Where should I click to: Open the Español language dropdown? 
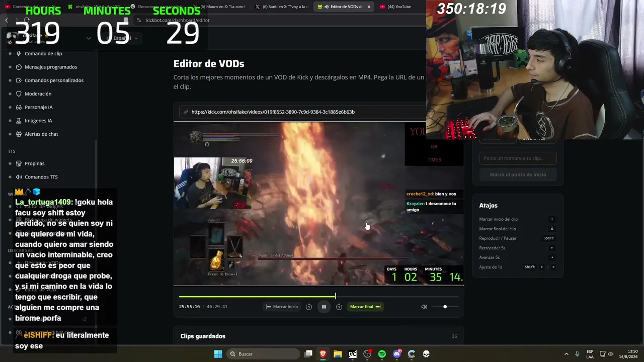click(122, 38)
